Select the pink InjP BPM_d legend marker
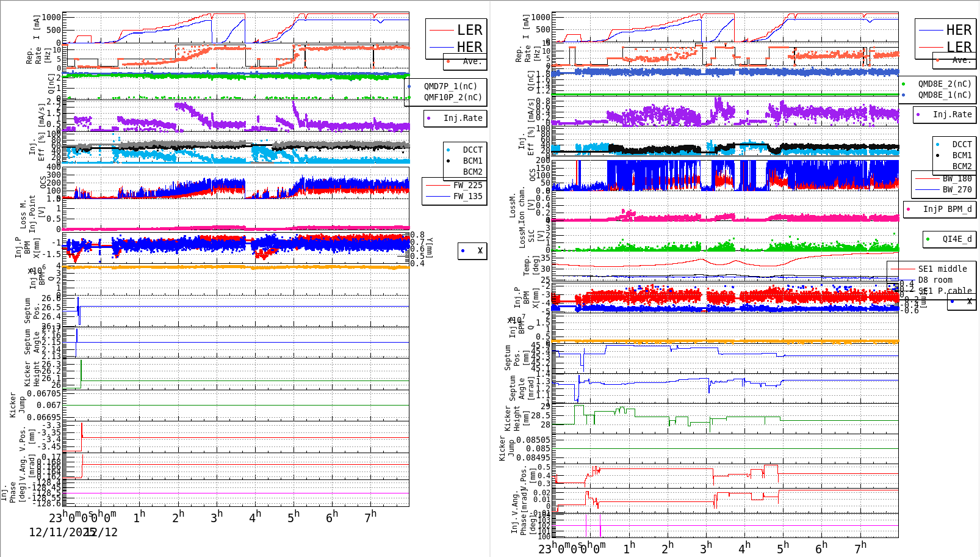The height and width of the screenshot is (557, 980). pos(910,209)
